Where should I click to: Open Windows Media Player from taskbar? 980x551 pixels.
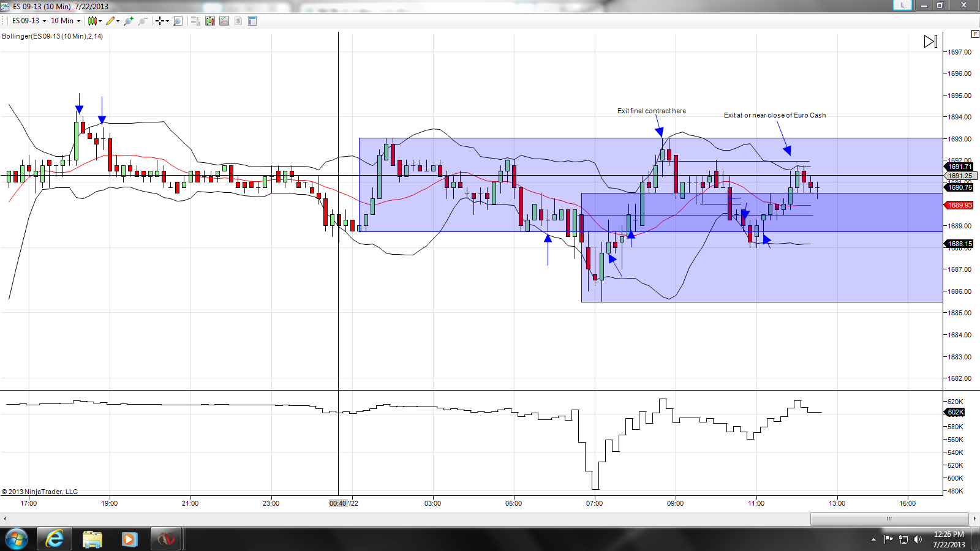click(129, 539)
